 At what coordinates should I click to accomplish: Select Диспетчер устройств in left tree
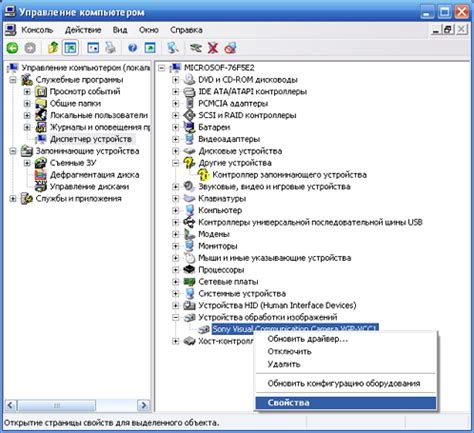click(x=91, y=139)
